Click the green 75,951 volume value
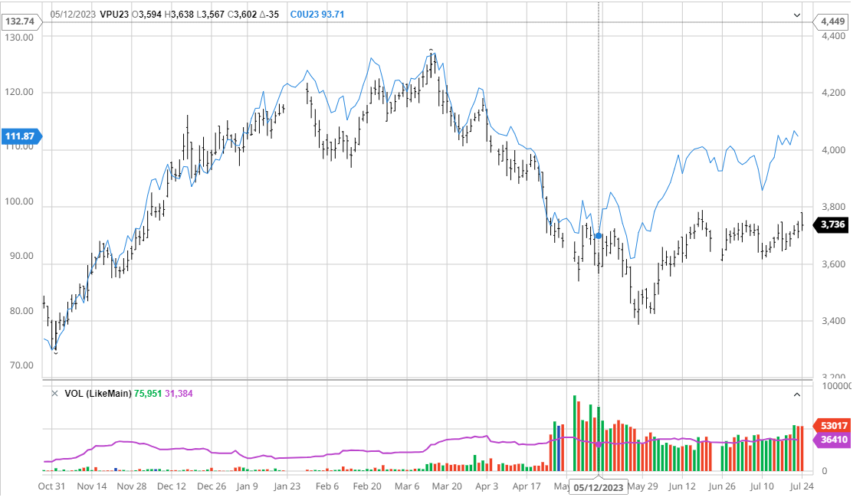863x504 pixels. tap(148, 394)
